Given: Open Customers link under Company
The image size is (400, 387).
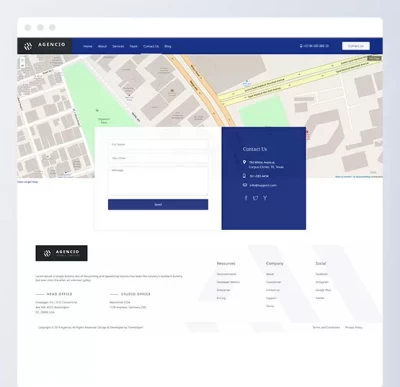Looking at the screenshot, I should click(273, 282).
